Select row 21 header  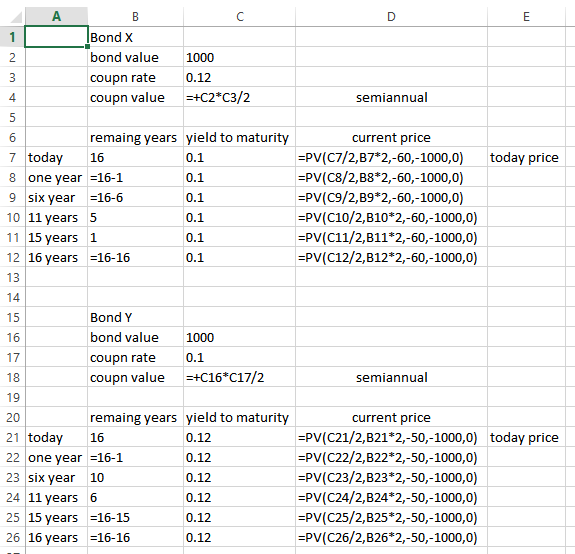click(x=12, y=437)
